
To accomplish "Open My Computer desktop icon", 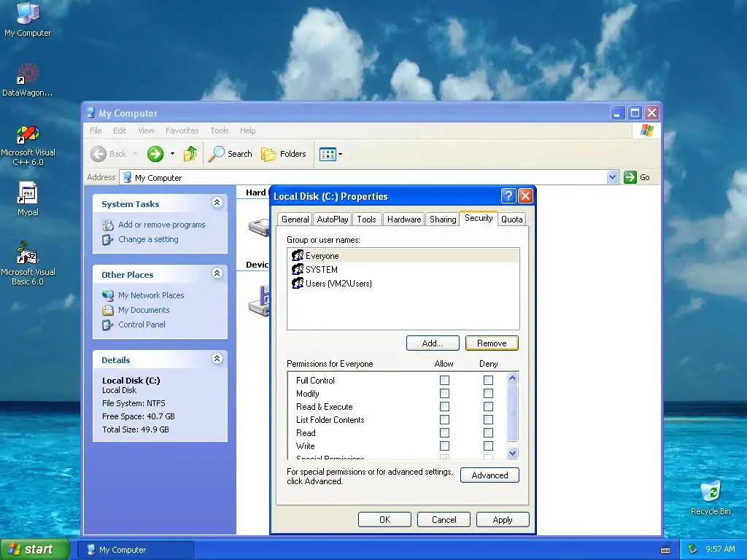I will coord(28,19).
